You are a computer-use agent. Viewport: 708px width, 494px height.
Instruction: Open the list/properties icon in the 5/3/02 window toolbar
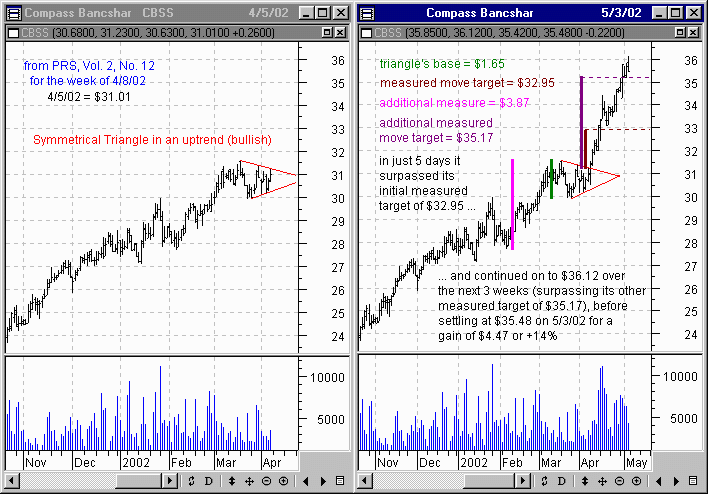pyautogui.click(x=693, y=481)
